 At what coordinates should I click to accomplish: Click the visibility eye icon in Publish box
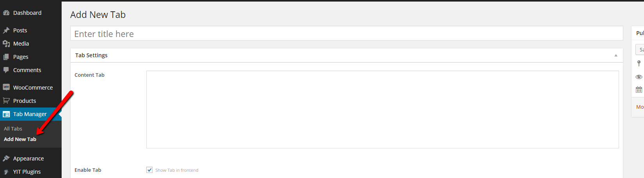(x=639, y=77)
